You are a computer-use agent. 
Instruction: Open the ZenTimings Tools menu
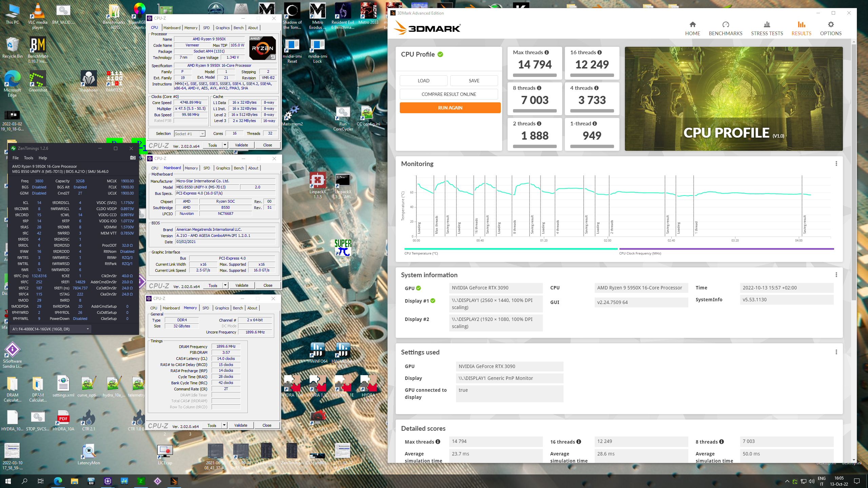coord(28,158)
